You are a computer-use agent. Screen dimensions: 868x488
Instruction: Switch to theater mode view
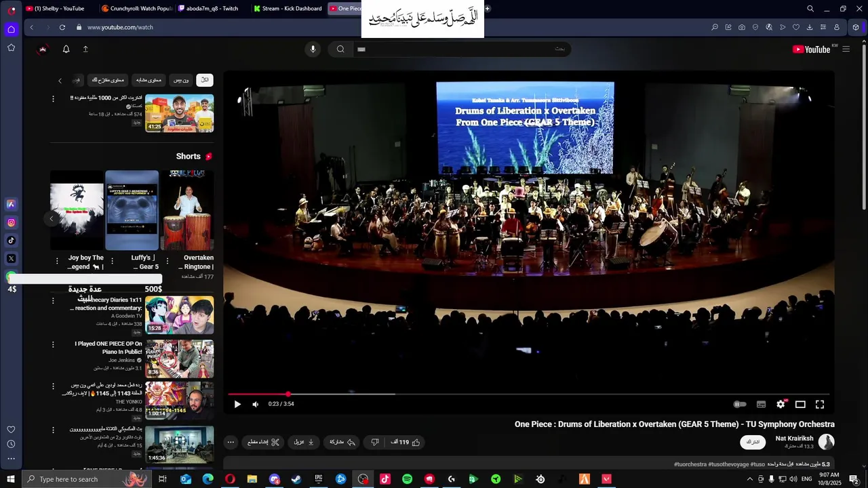(800, 404)
